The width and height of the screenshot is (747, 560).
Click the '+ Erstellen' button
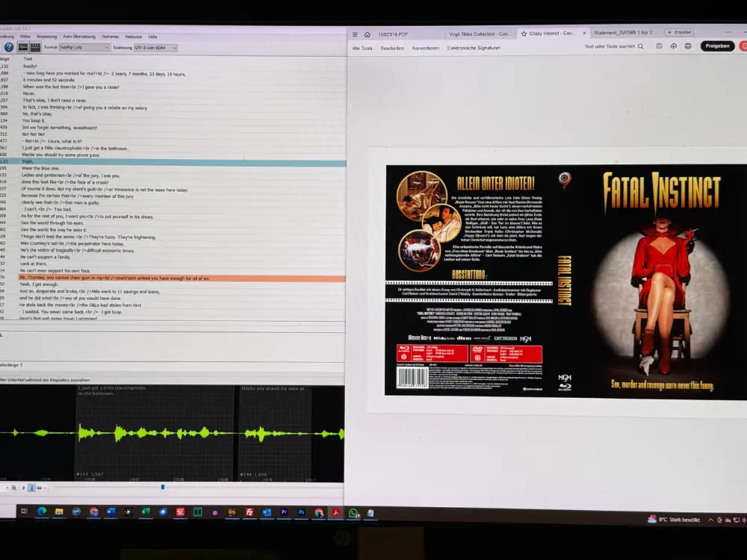click(x=679, y=32)
